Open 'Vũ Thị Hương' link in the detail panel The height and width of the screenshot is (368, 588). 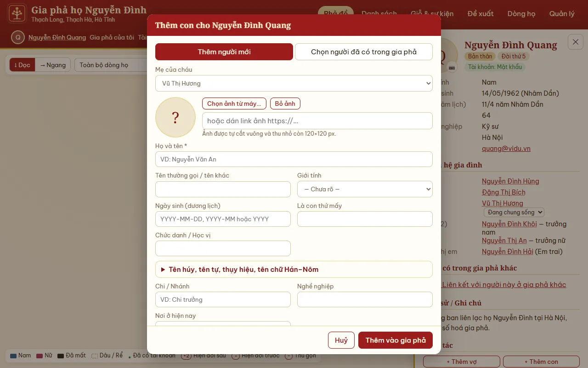click(x=503, y=203)
